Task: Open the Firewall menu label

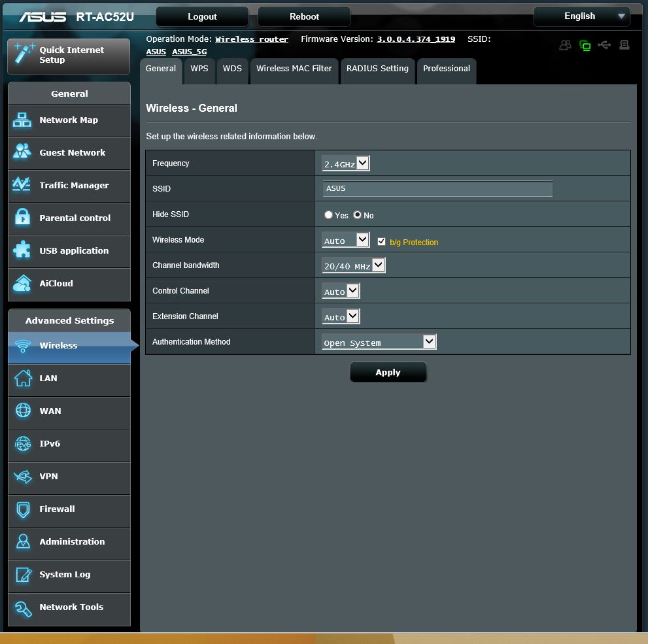Action: tap(57, 509)
